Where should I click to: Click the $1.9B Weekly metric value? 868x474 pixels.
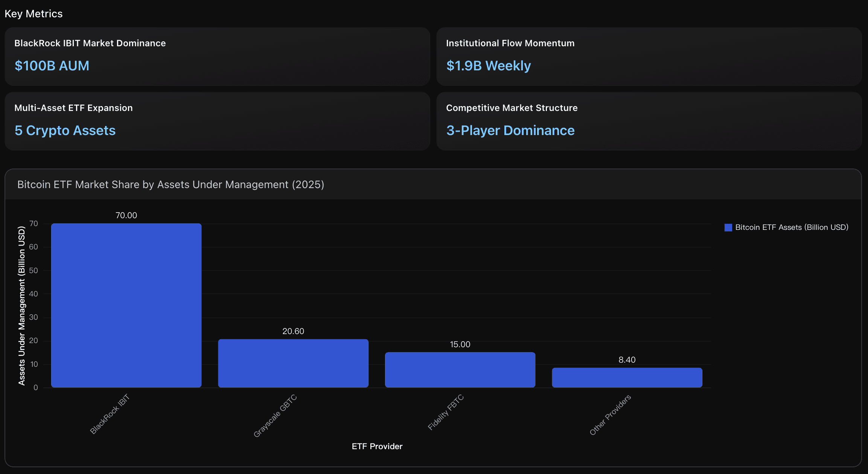point(489,66)
